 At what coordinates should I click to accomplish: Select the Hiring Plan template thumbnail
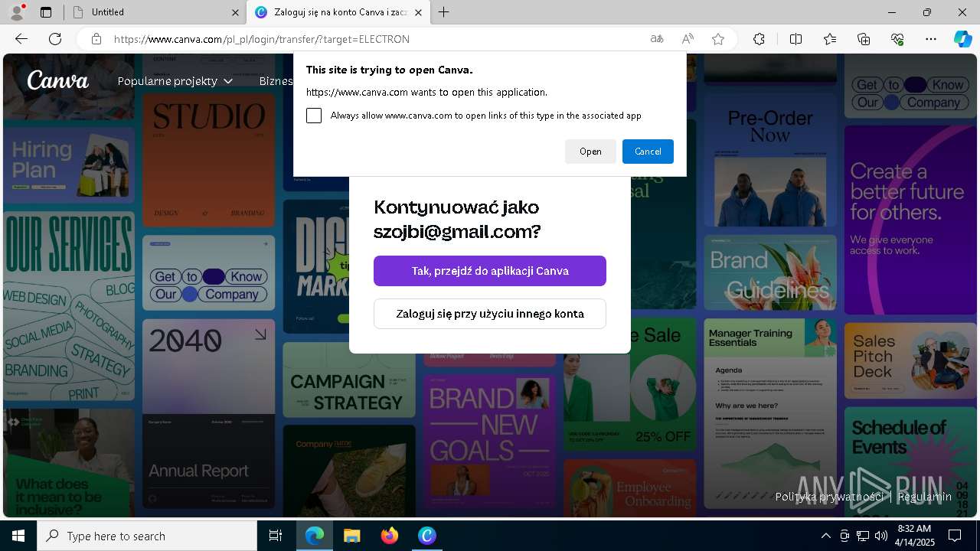pos(69,165)
